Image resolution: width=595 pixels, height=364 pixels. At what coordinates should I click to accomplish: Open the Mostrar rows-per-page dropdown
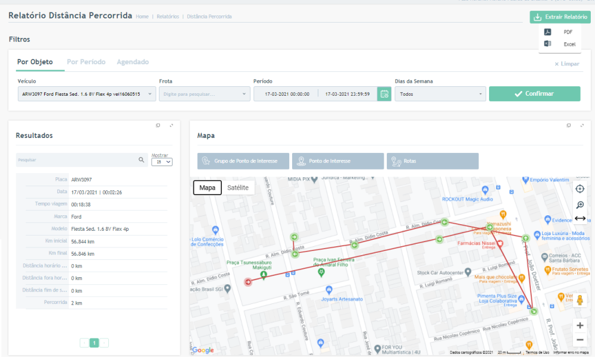point(162,162)
